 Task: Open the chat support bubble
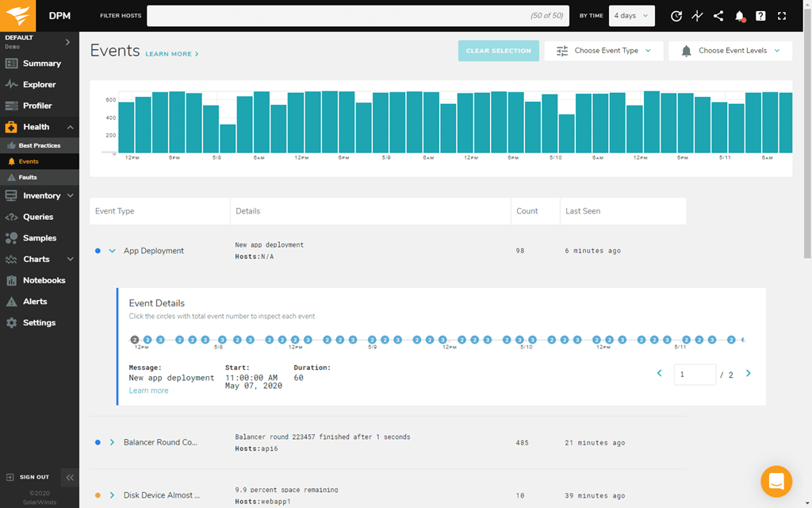pyautogui.click(x=776, y=481)
